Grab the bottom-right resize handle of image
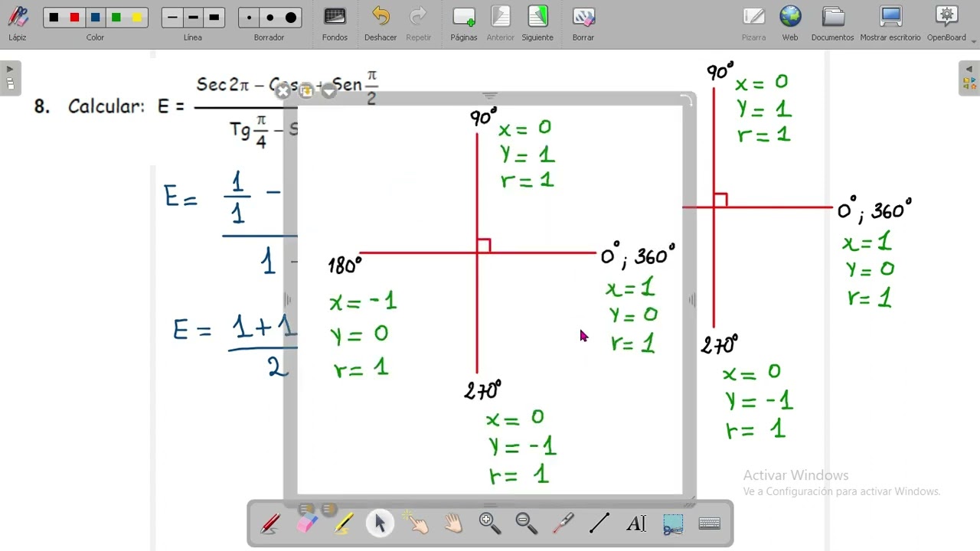 pyautogui.click(x=689, y=501)
